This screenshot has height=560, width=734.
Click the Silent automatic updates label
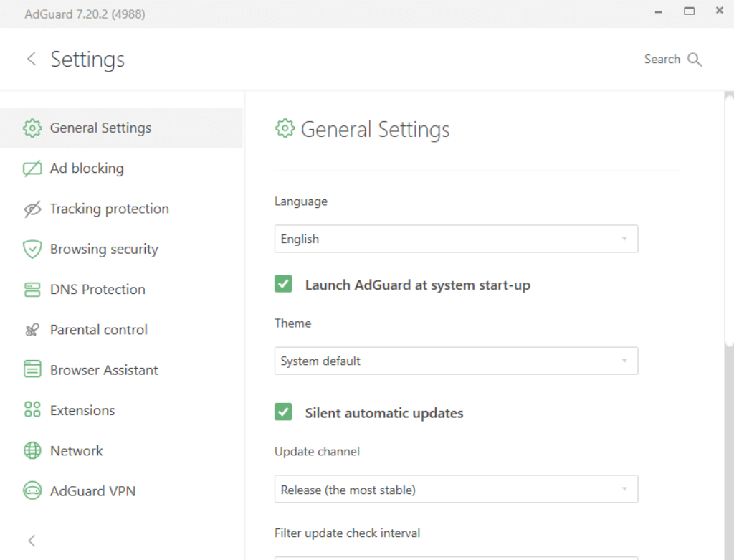click(384, 413)
